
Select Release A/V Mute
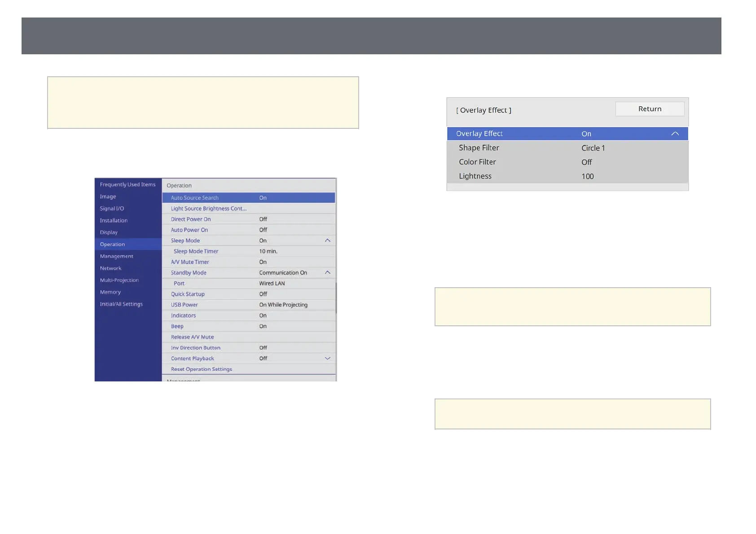point(248,337)
